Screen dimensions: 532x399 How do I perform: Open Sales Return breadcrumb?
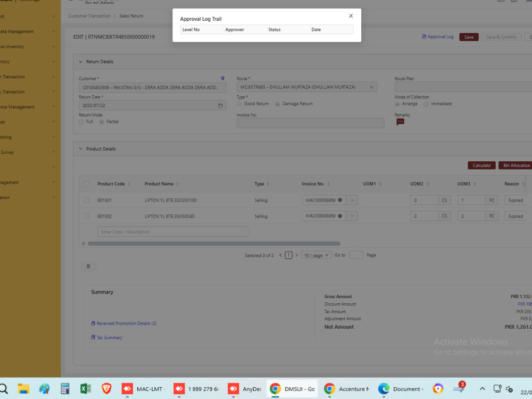tap(131, 16)
